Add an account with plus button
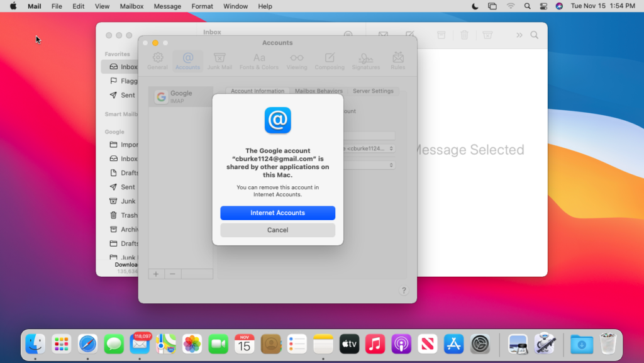Viewport: 644px width, 363px height. tap(156, 274)
